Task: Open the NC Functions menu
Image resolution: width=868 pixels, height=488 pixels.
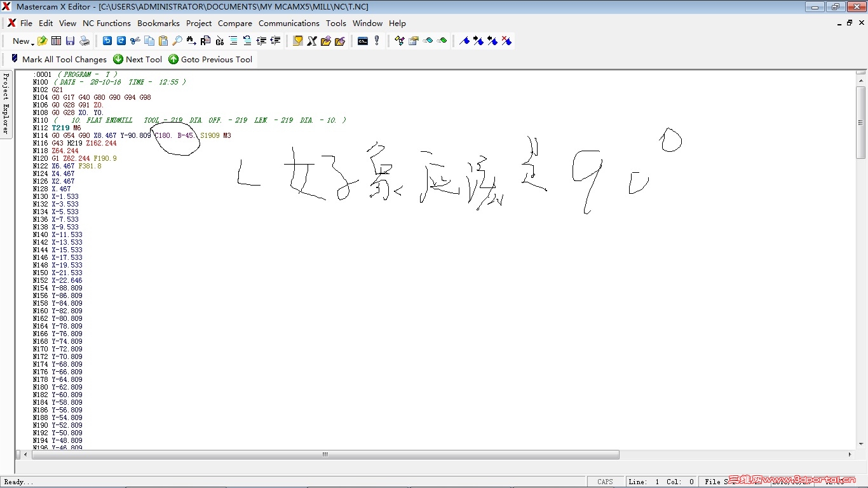Action: click(107, 23)
